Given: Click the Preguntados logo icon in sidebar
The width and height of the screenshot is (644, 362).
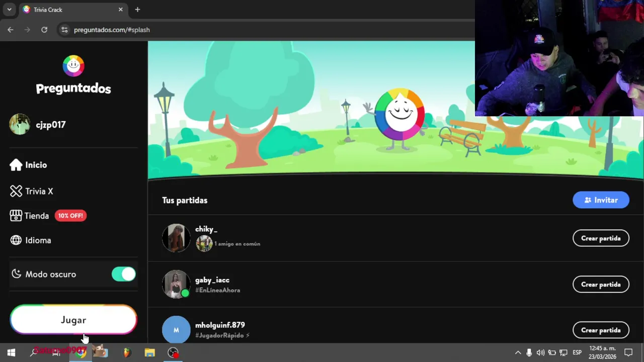Looking at the screenshot, I should point(73,66).
